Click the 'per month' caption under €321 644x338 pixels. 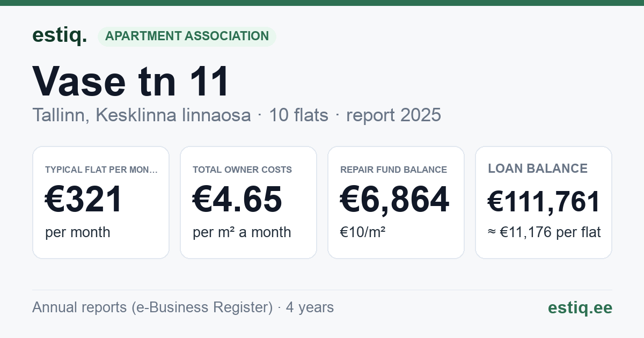coord(78,232)
